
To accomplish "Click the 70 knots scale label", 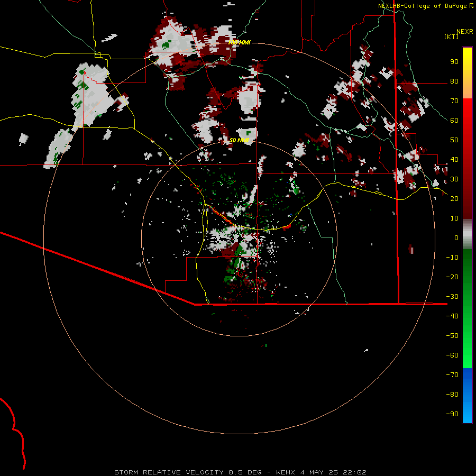I will 454,101.
